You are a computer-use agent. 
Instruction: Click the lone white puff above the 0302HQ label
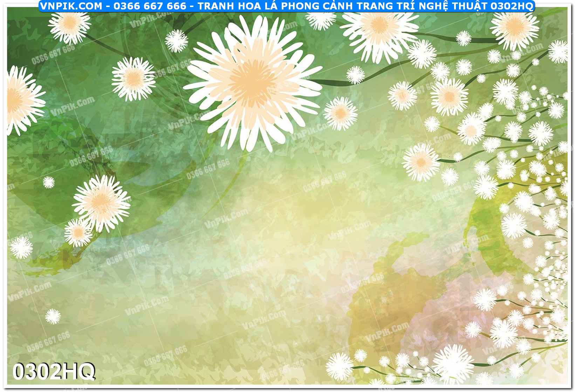[x=53, y=316]
